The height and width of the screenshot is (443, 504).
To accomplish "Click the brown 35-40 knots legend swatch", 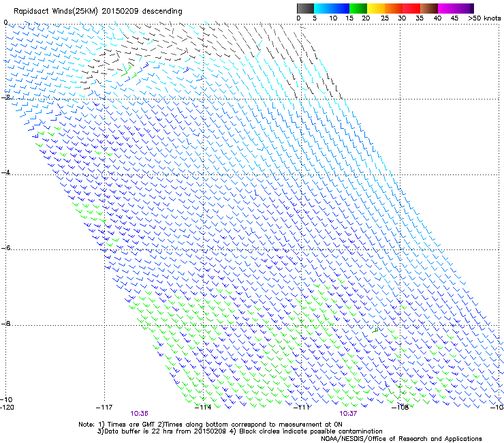I will 429,8.
